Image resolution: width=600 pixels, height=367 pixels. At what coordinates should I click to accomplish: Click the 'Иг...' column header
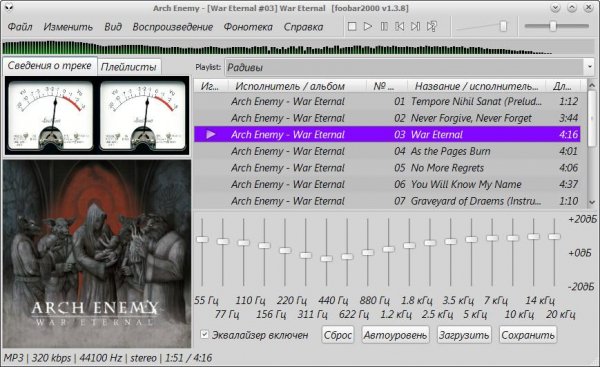pos(211,86)
